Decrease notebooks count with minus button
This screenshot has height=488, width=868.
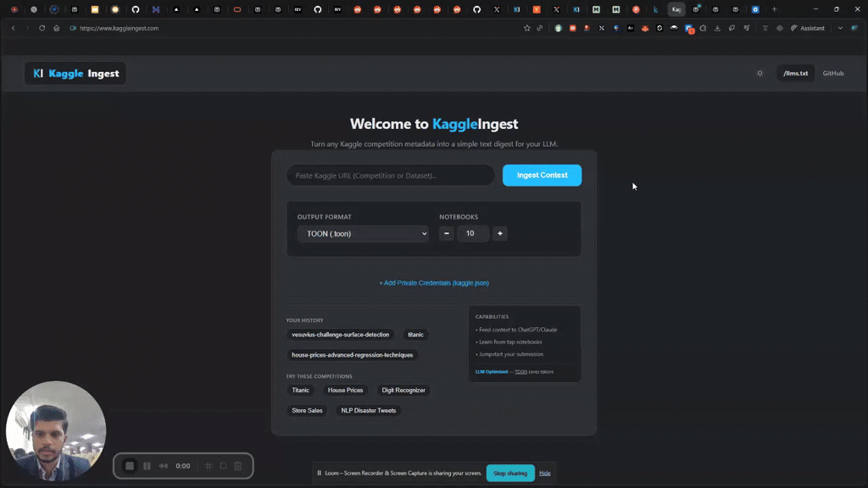click(447, 234)
